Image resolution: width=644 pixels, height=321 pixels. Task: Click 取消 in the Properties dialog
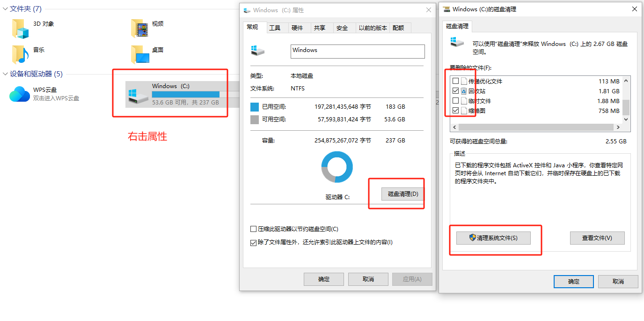(x=368, y=279)
